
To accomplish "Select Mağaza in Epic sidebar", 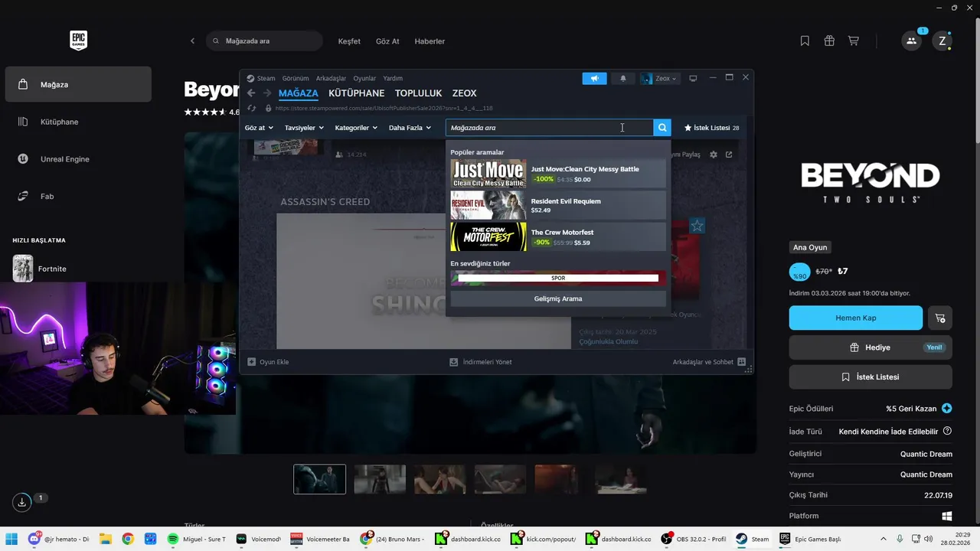I will click(x=78, y=84).
